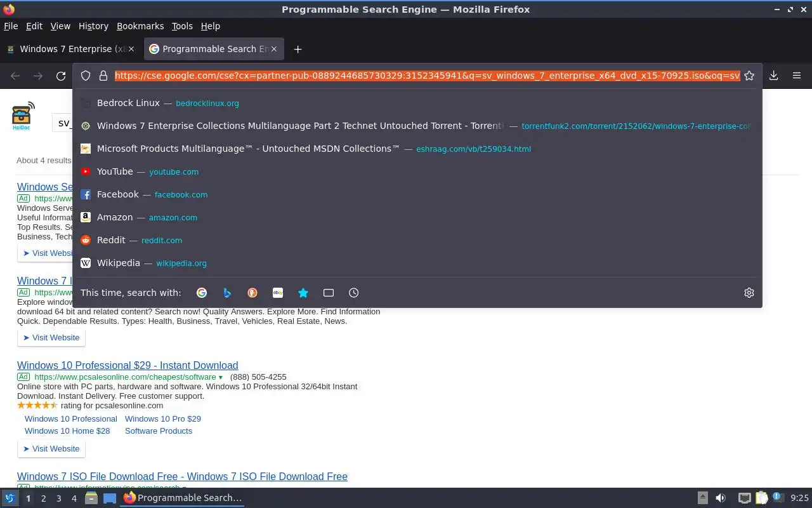
Task: Open the Windows 10 Pro $29 sitelink
Action: (x=163, y=418)
